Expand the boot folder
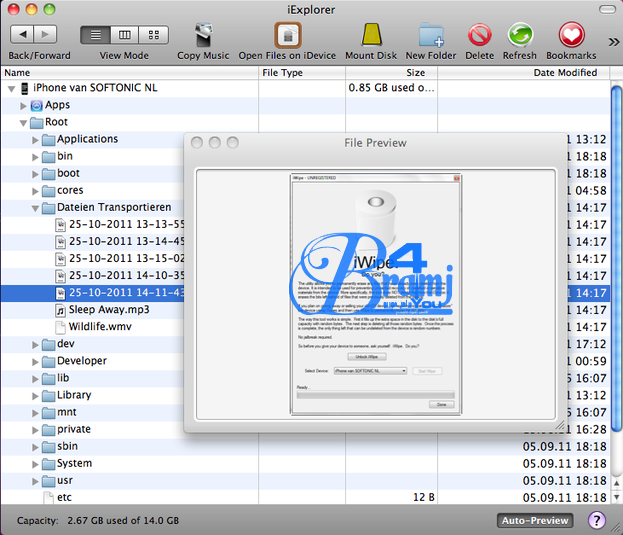 35,174
